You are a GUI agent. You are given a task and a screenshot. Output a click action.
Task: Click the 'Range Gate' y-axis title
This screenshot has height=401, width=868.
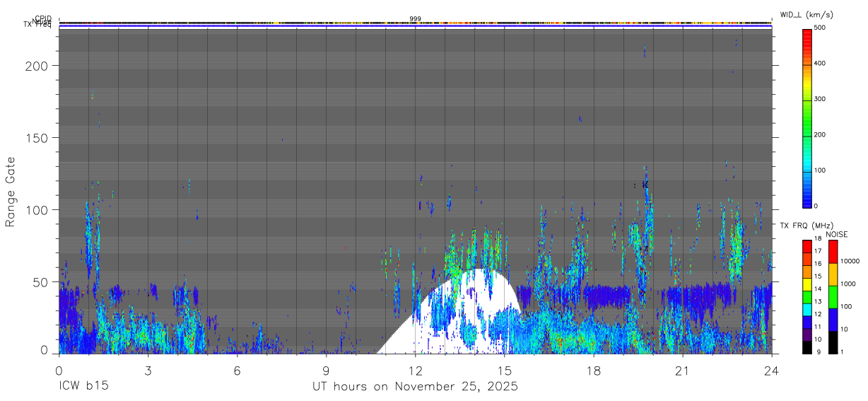coord(11,192)
